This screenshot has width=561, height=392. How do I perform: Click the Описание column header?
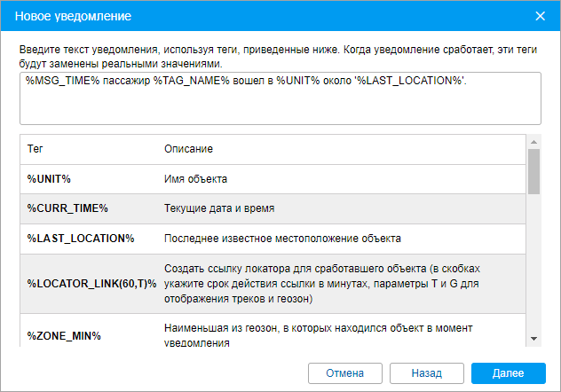click(x=189, y=149)
